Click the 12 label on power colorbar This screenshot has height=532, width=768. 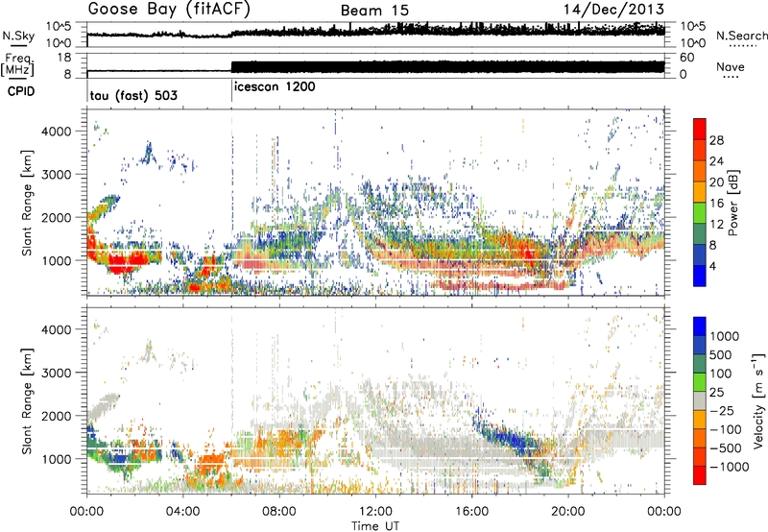click(716, 225)
